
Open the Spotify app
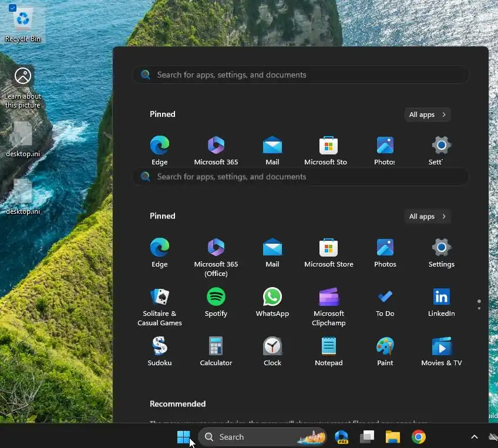(216, 302)
